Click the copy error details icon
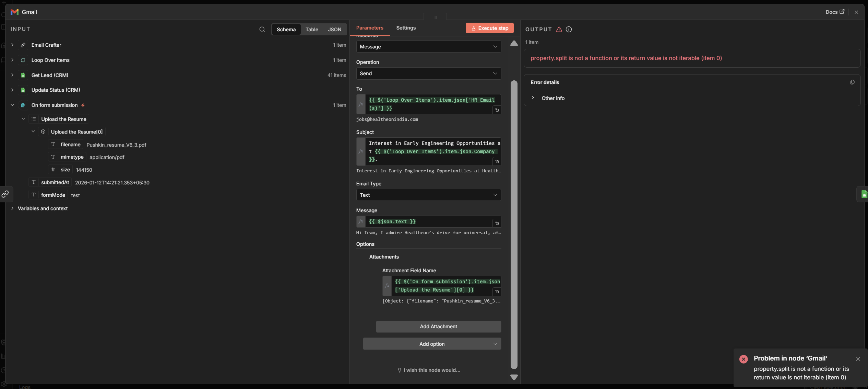868x389 pixels. pyautogui.click(x=852, y=82)
